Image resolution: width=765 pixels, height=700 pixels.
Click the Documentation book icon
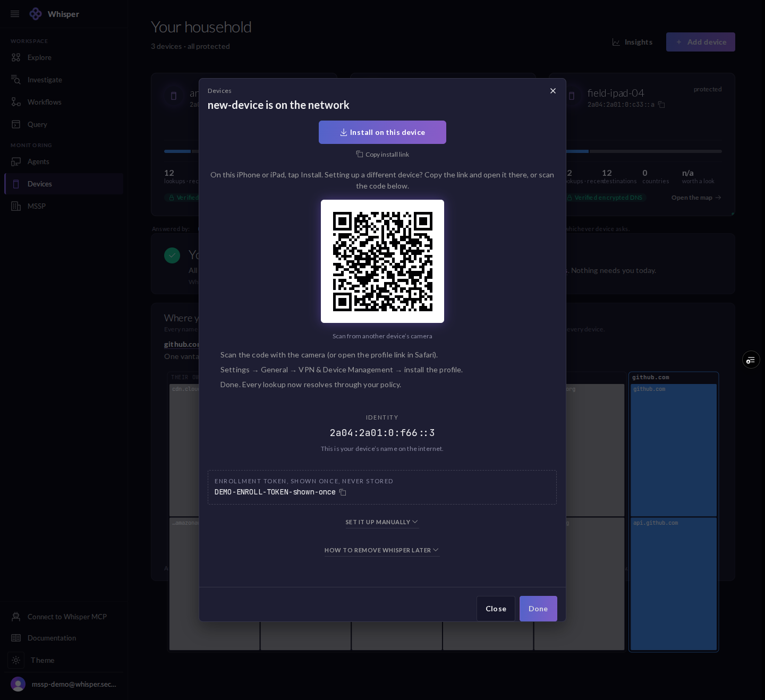[16, 638]
